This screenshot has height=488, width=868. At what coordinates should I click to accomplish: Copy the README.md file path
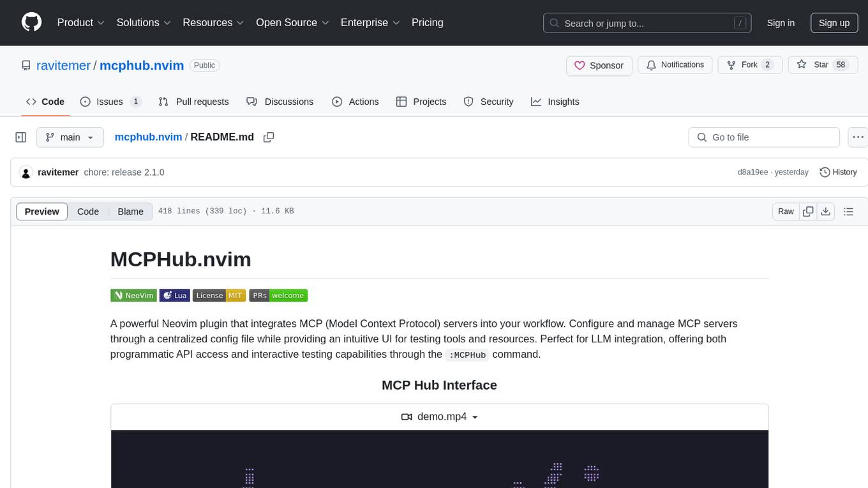point(269,137)
